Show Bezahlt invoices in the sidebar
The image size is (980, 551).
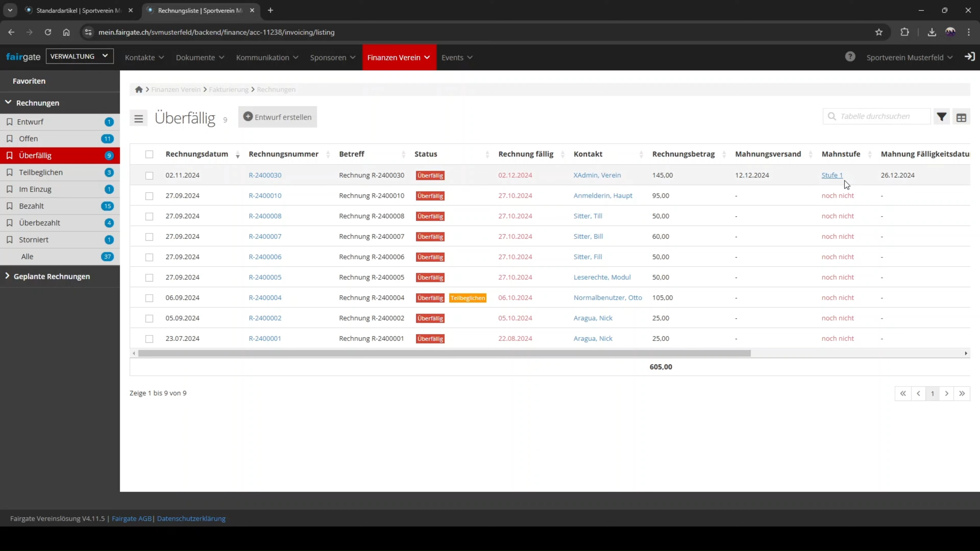(x=60, y=206)
